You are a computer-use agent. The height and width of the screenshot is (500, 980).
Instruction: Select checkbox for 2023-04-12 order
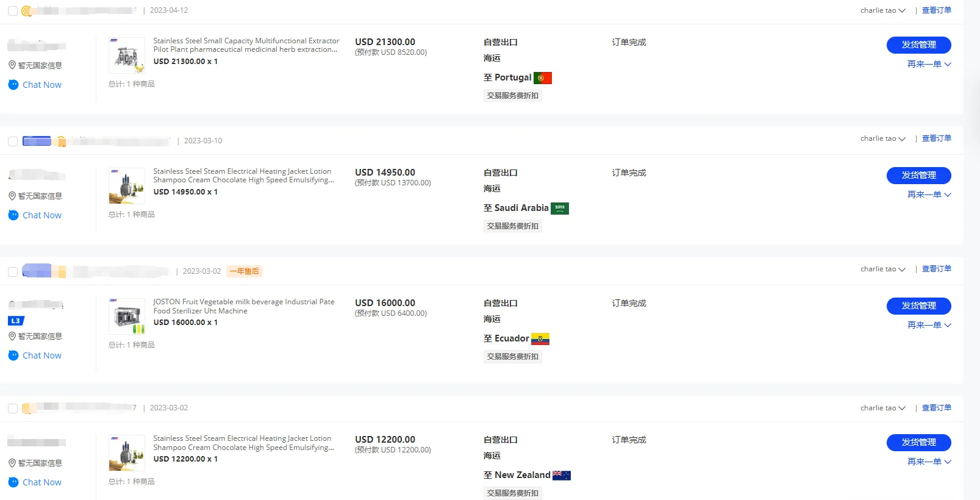coord(13,11)
